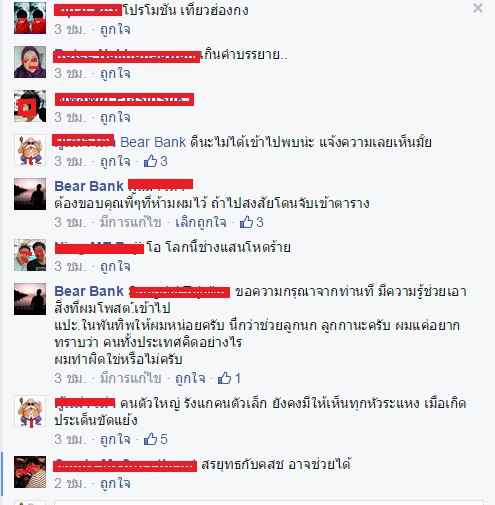Open avatar of two people in red shirts
Image resolution: width=495 pixels, height=505 pixels.
pyautogui.click(x=30, y=18)
